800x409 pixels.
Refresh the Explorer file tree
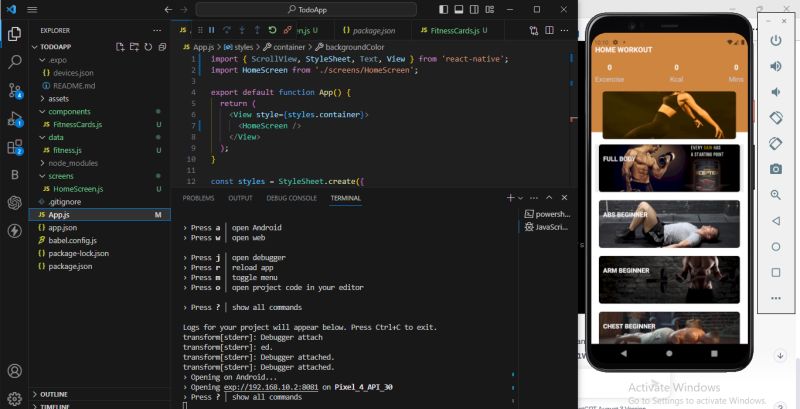tap(148, 47)
